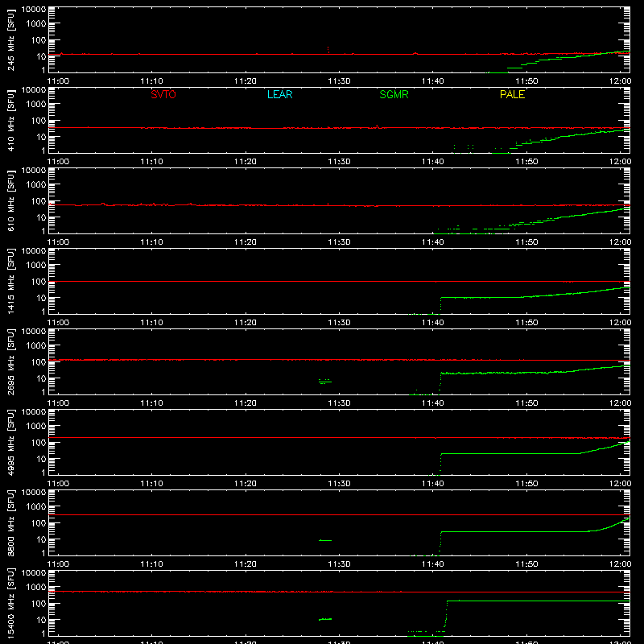The image size is (644, 644).
Task: Click the short green segment in 15400 MHz plot
Action: (x=325, y=619)
